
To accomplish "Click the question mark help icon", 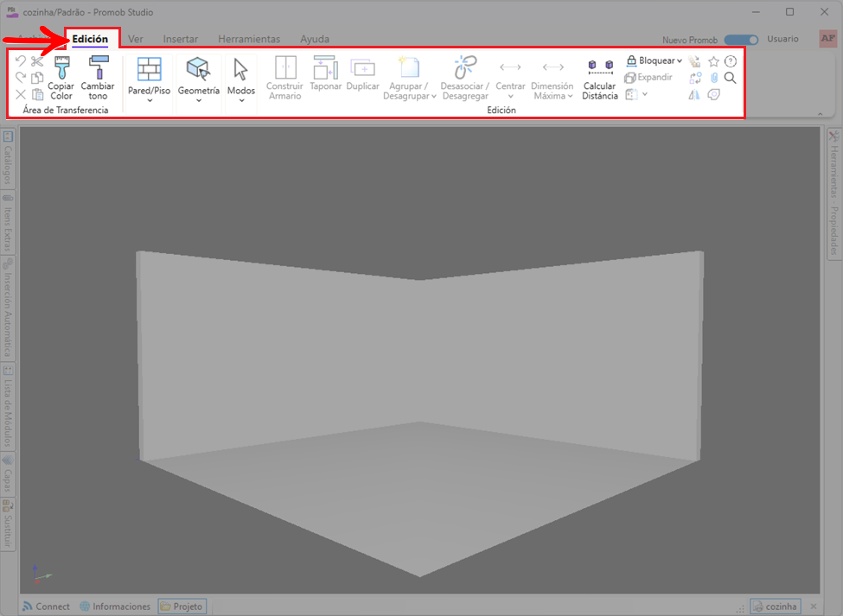I will click(730, 61).
